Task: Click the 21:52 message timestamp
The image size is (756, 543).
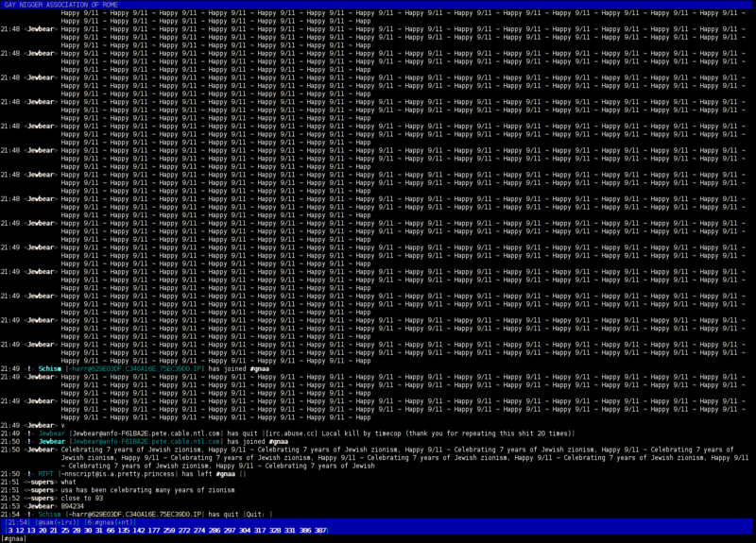Action: click(x=9, y=498)
